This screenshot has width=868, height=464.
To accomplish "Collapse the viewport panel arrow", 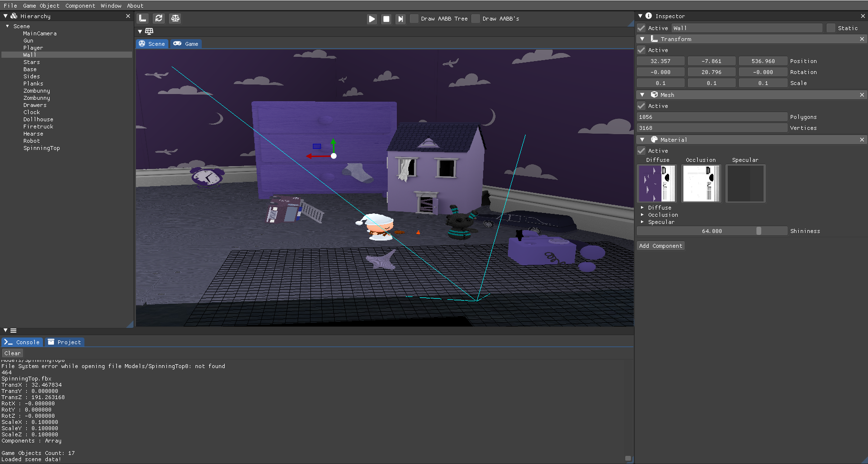I will coord(140,32).
